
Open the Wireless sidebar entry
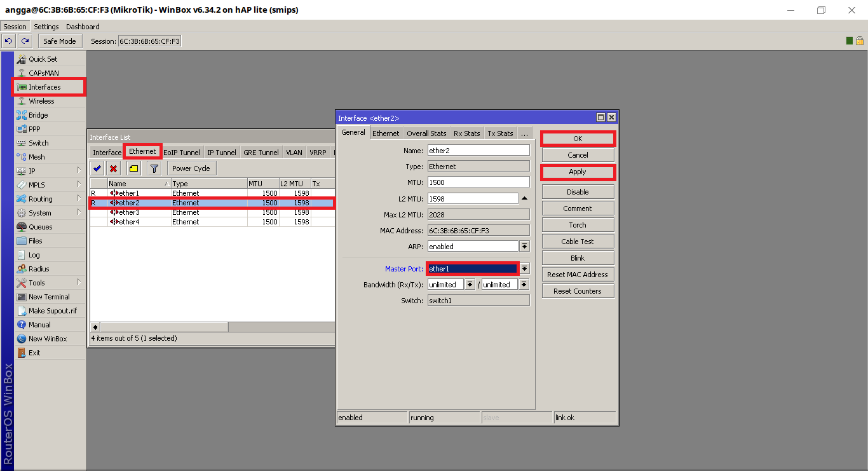[x=50, y=101]
